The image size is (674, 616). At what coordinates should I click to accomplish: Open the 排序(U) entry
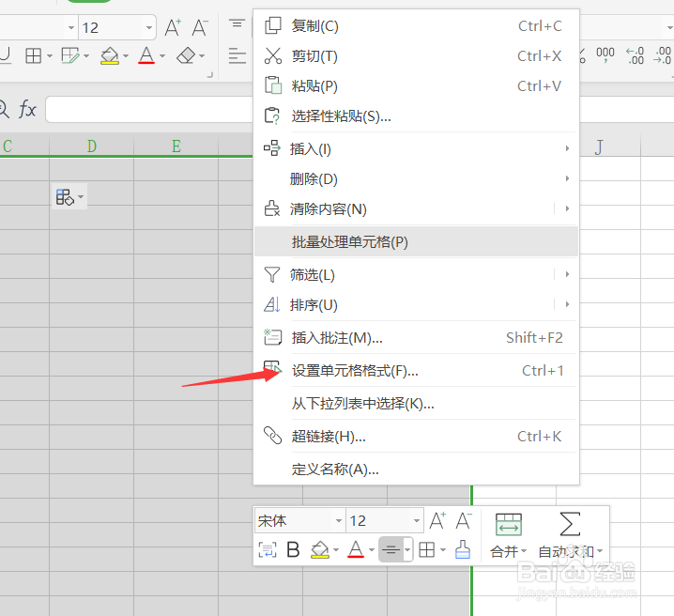coord(416,305)
